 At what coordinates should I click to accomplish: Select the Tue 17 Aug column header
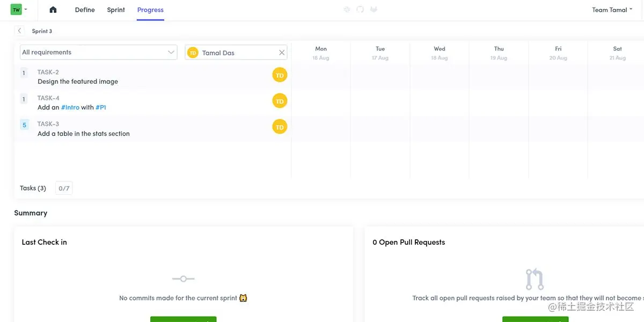click(x=380, y=53)
